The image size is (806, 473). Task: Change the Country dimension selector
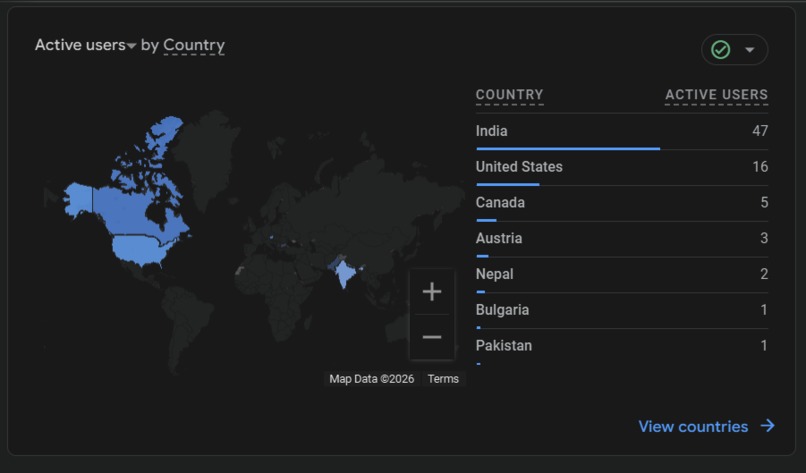pyautogui.click(x=194, y=45)
